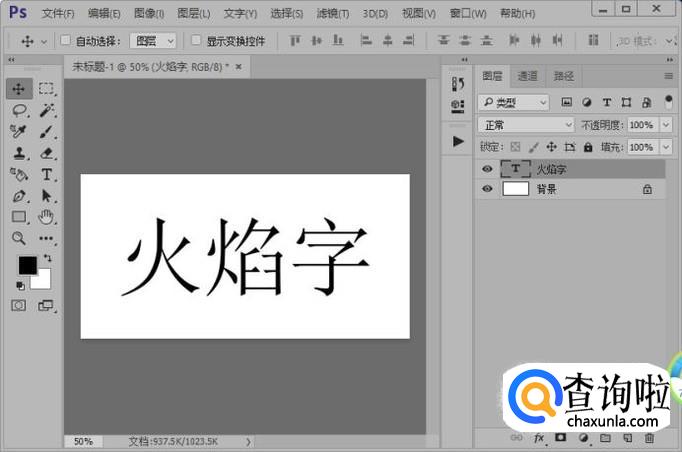Pick the Eraser tool in toolbar

tap(46, 153)
